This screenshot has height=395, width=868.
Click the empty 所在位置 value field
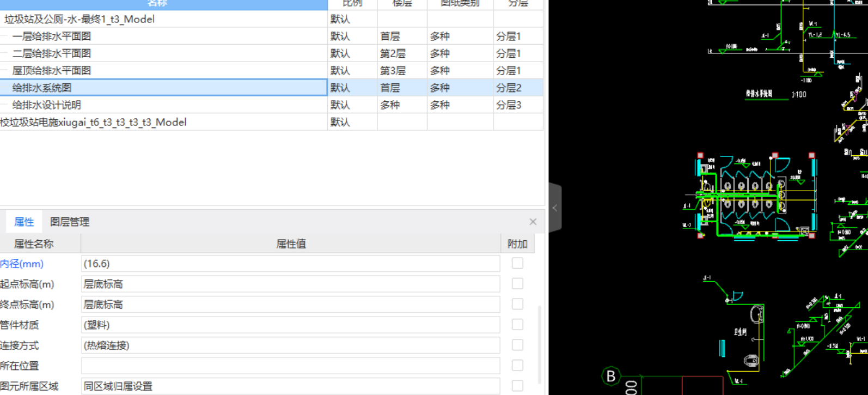coord(291,366)
